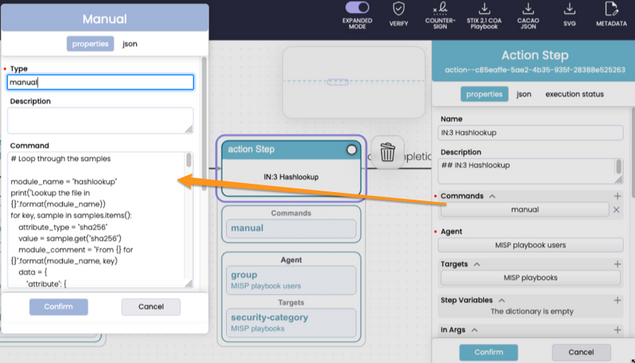
Task: Add a new target with plus icon
Action: [x=617, y=264]
